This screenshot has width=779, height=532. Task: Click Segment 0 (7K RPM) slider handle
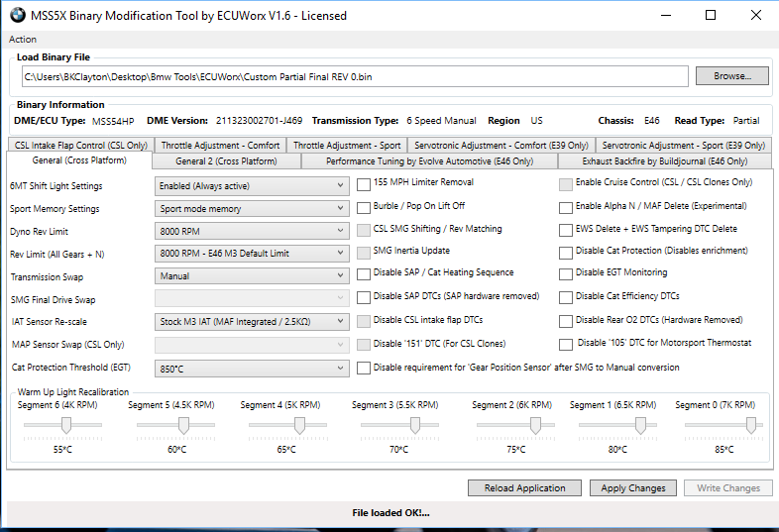tap(751, 425)
